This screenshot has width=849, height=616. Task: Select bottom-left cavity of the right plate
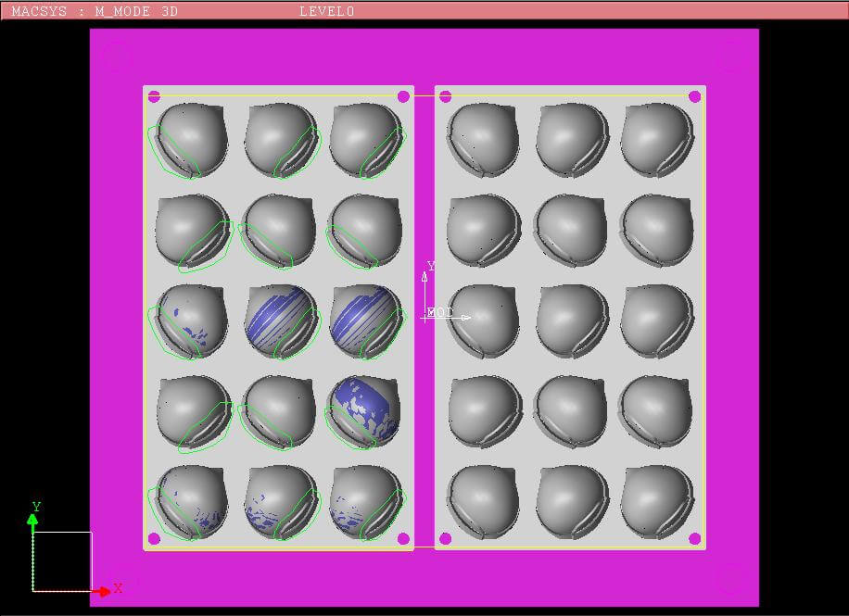(483, 502)
